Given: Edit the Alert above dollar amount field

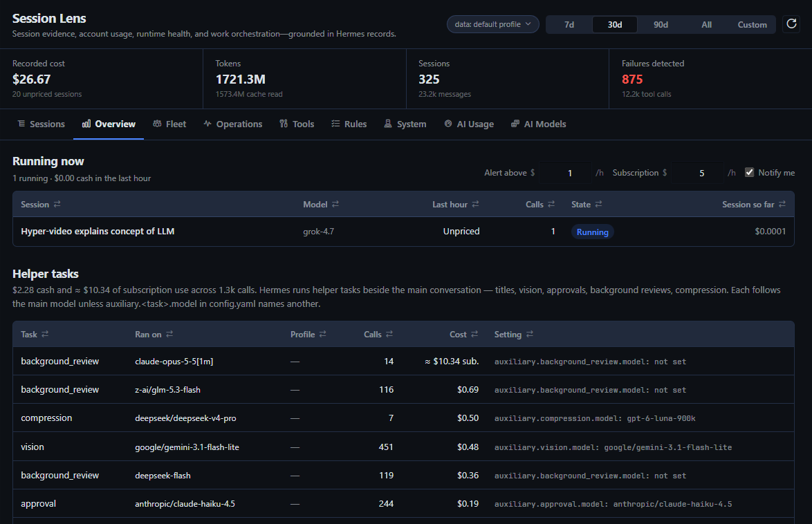Looking at the screenshot, I should 565,173.
